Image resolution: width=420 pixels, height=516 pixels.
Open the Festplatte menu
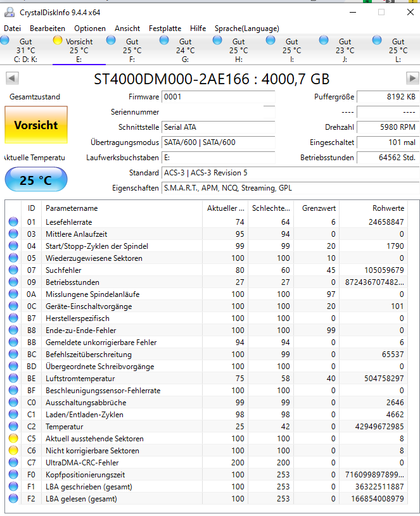(165, 28)
